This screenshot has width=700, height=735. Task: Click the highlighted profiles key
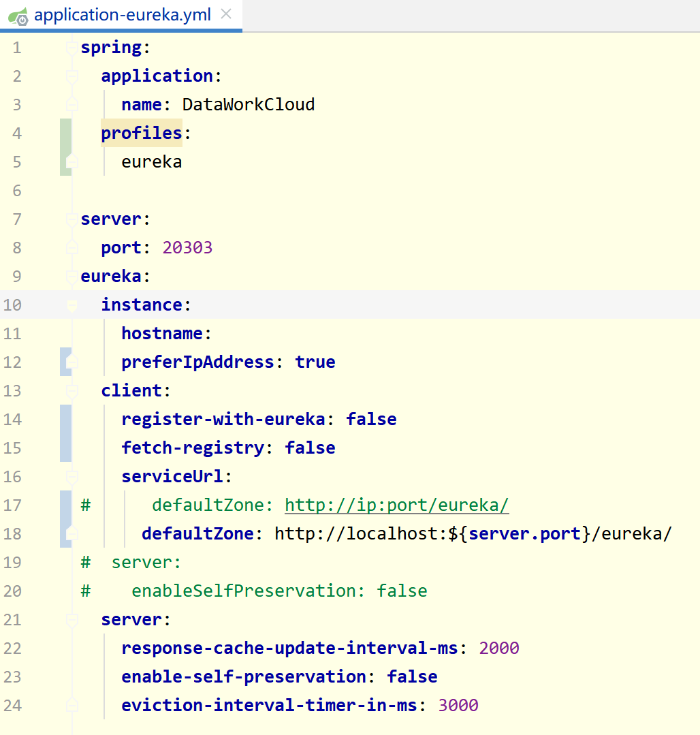pyautogui.click(x=142, y=134)
